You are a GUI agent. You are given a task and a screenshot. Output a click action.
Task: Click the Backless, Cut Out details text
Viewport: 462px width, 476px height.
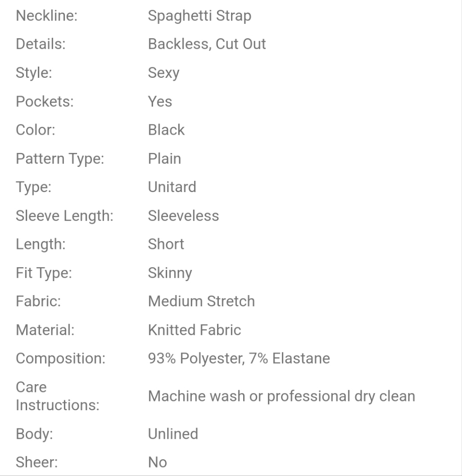pyautogui.click(x=207, y=44)
